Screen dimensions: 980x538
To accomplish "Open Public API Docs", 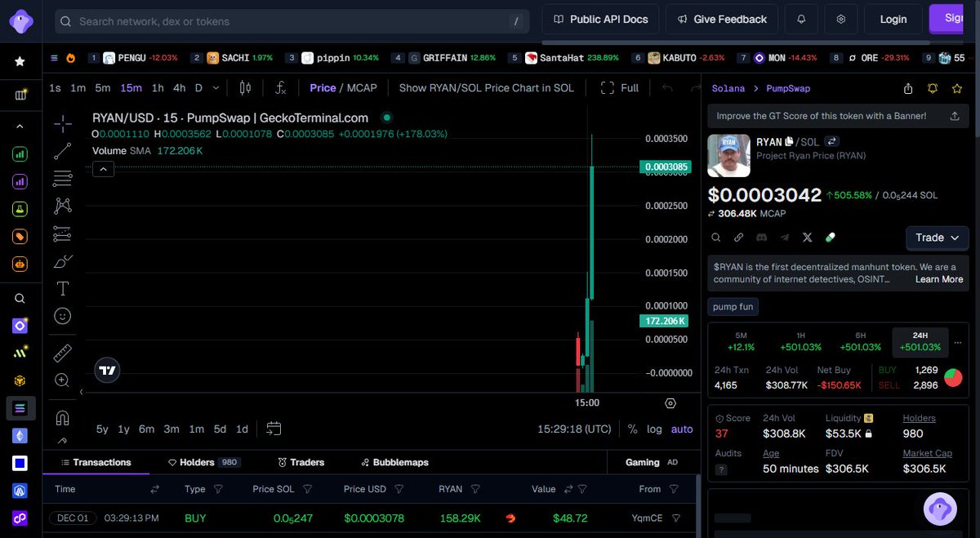I will click(x=601, y=19).
